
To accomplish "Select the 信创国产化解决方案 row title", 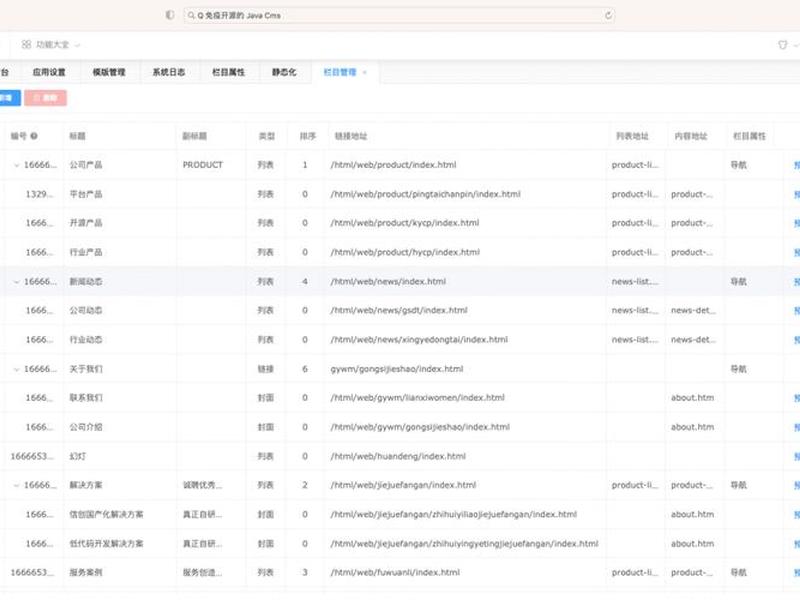I will 106,514.
